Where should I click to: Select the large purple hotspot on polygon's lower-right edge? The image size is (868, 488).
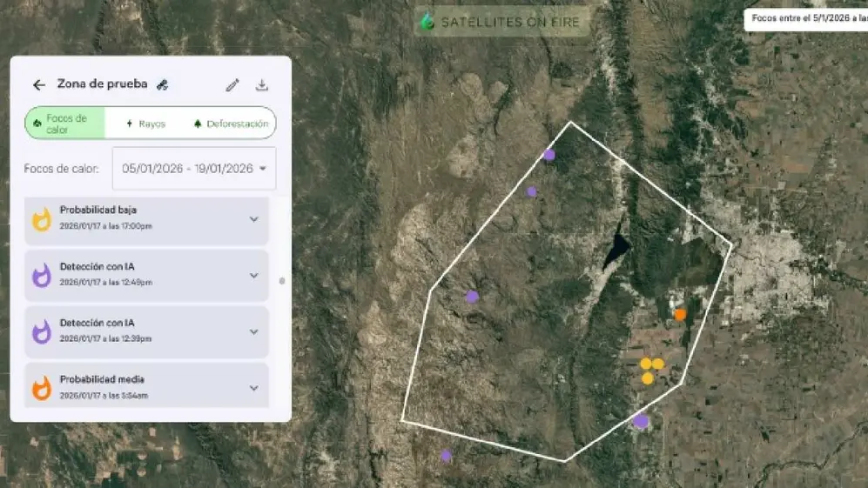coord(641,421)
